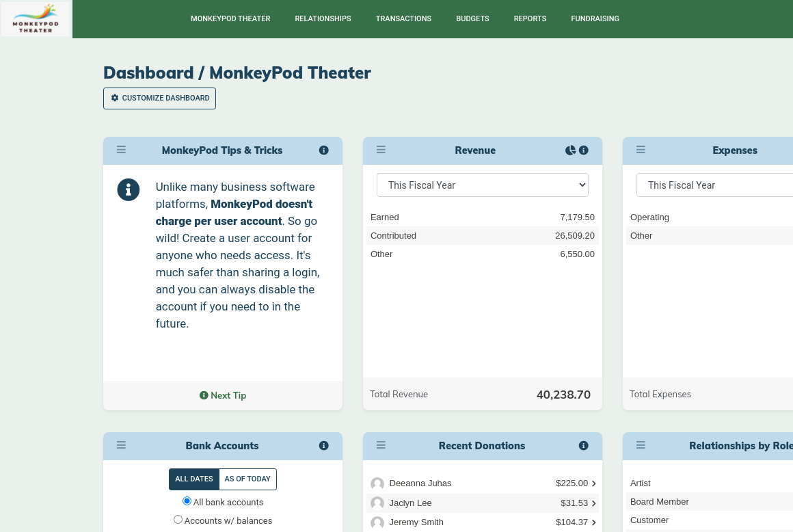This screenshot has height=532, width=793.
Task: Click Jaclyn Lee avatar icon
Action: point(377,503)
